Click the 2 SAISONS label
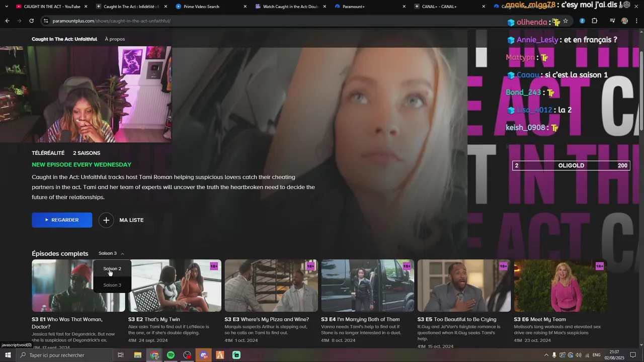The image size is (644, 362). [x=87, y=153]
